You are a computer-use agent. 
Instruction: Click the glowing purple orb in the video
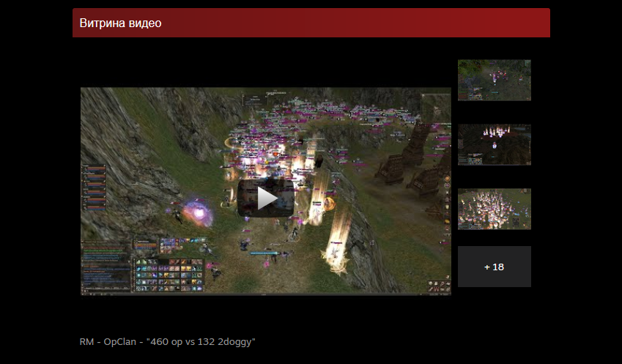pos(196,212)
